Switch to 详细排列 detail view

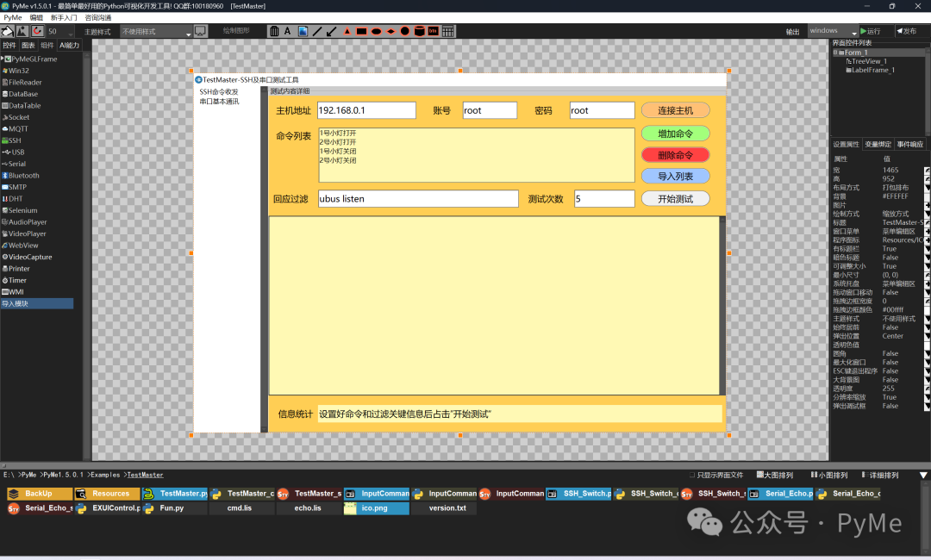click(880, 476)
